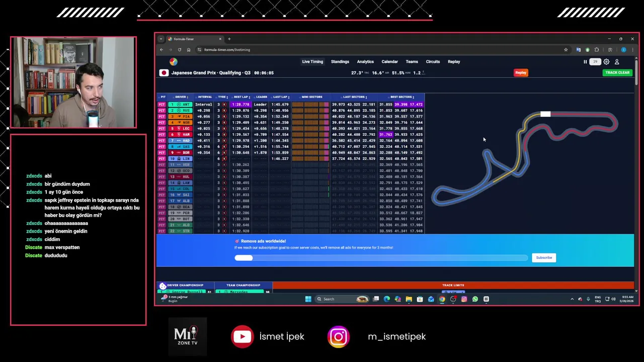Select driver RUS in second position

click(x=181, y=111)
